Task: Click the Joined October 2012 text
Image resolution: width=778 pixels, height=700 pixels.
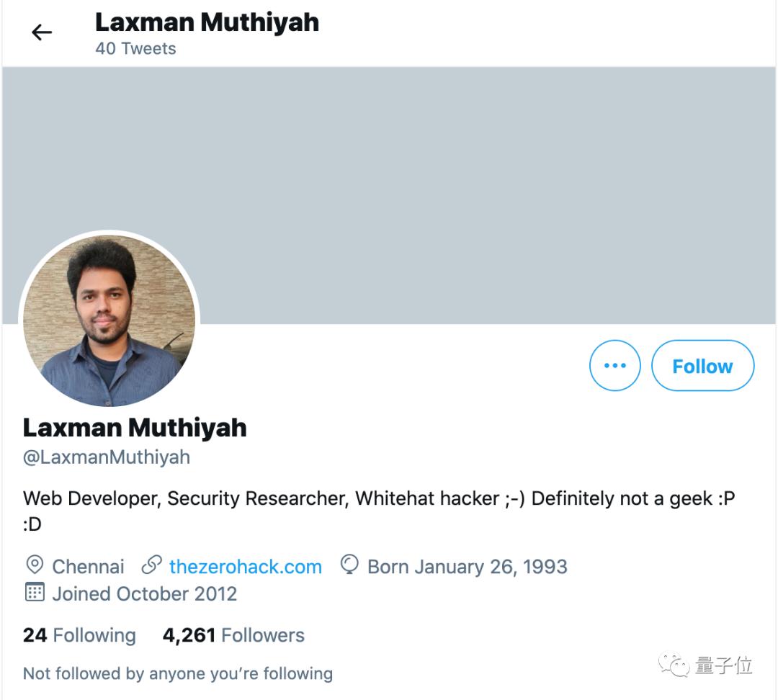Action: coord(144,593)
